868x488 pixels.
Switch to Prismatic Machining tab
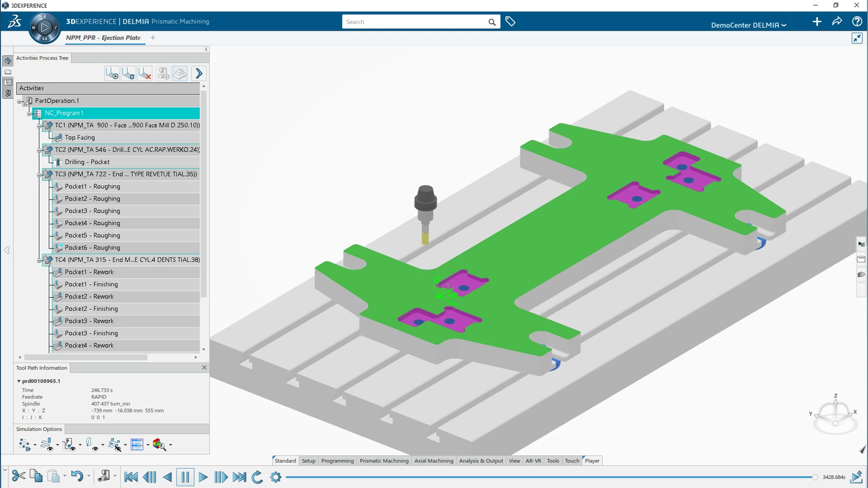point(384,461)
